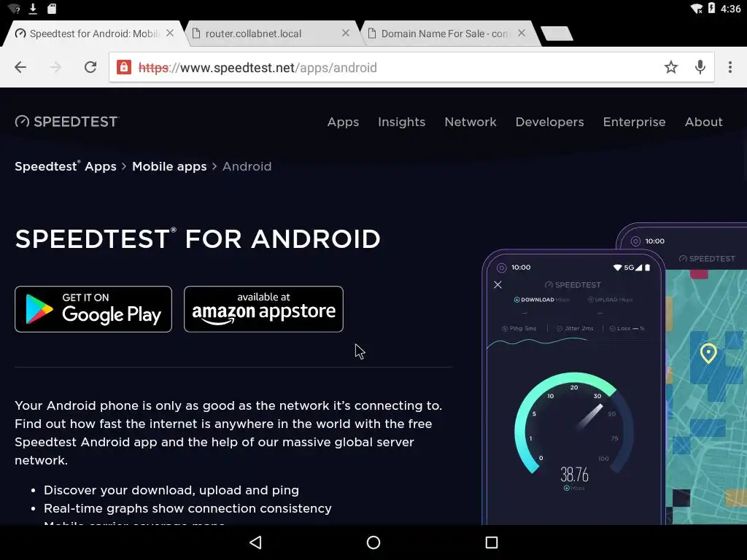Click the SPEEDTEST FOR ANDROID heading
This screenshot has width=747, height=560.
[198, 239]
